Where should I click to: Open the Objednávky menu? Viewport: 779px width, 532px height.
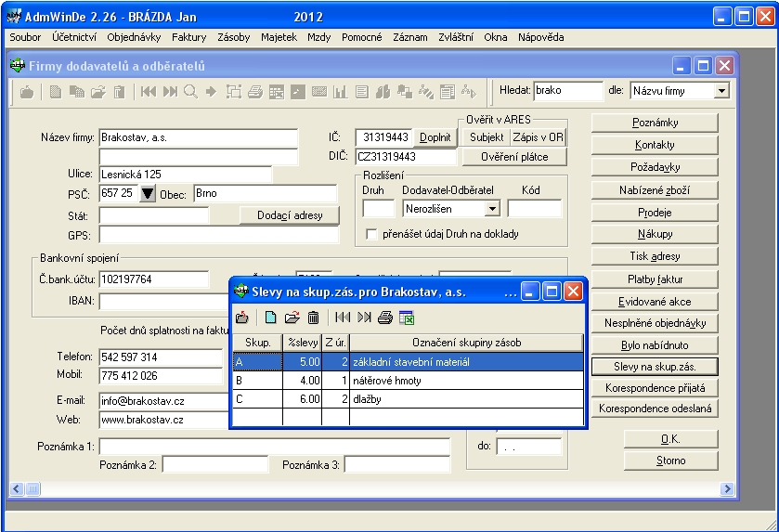point(134,37)
